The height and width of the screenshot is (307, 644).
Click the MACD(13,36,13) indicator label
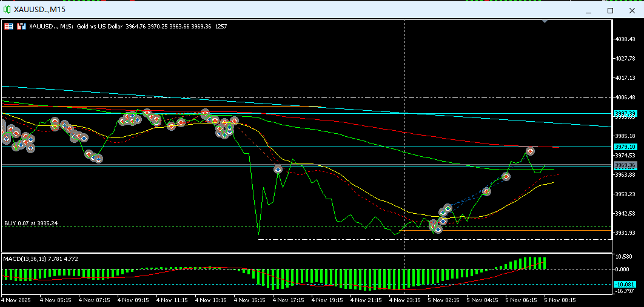(40, 259)
